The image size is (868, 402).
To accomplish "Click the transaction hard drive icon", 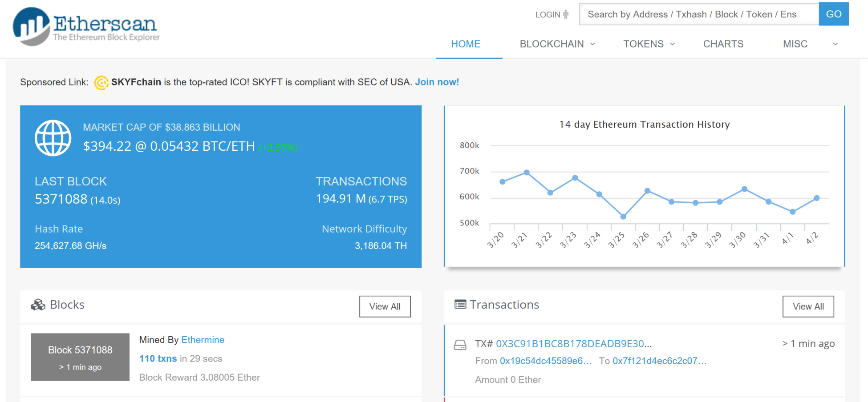I will (460, 345).
